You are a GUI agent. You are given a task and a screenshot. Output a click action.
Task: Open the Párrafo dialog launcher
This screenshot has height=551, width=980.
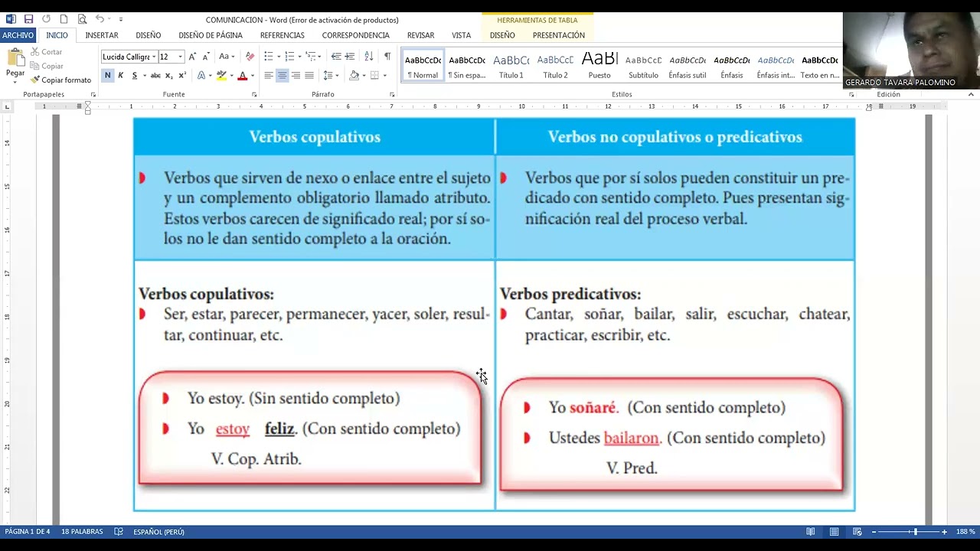tap(392, 95)
